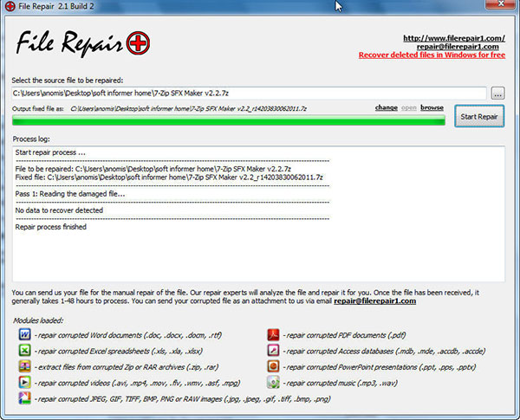Screen dimensions: 520x420
Task: Click 'repair corrupted videos' text
Action: tap(137, 383)
